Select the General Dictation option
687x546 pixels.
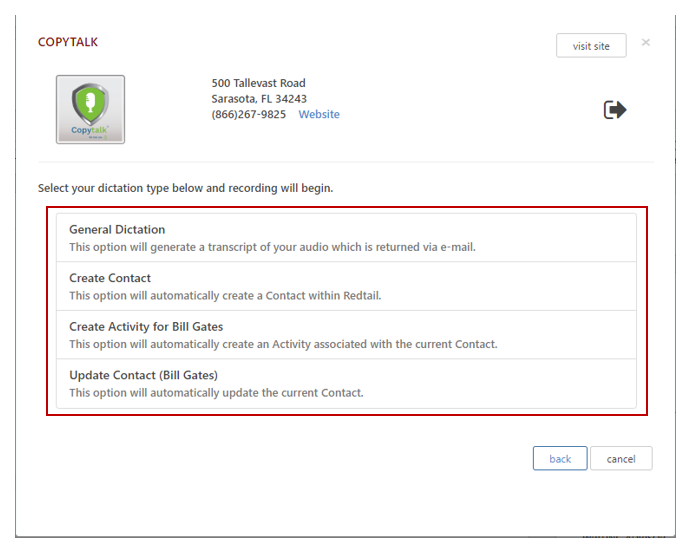(x=346, y=238)
